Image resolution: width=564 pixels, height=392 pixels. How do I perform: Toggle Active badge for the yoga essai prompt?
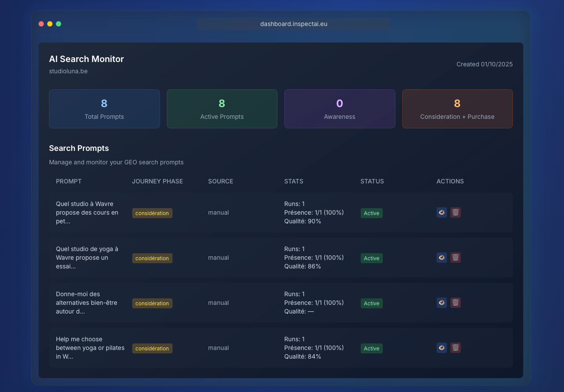372,258
